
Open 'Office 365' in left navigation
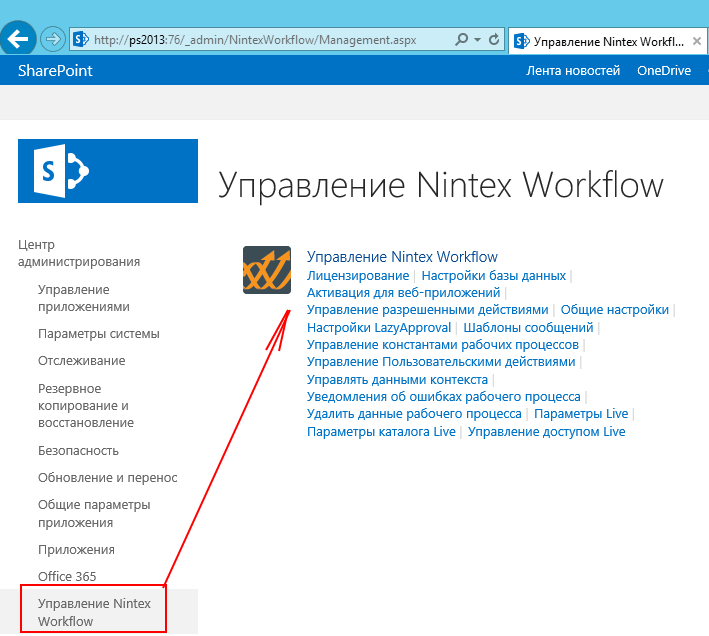(67, 576)
